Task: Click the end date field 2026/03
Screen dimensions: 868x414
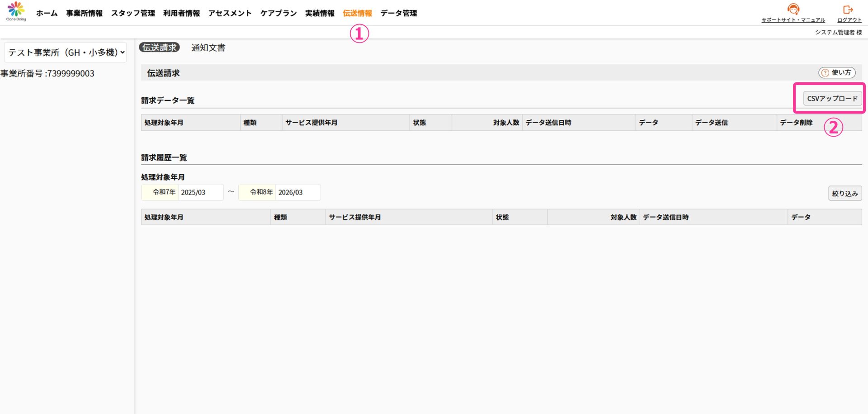Action: click(297, 192)
